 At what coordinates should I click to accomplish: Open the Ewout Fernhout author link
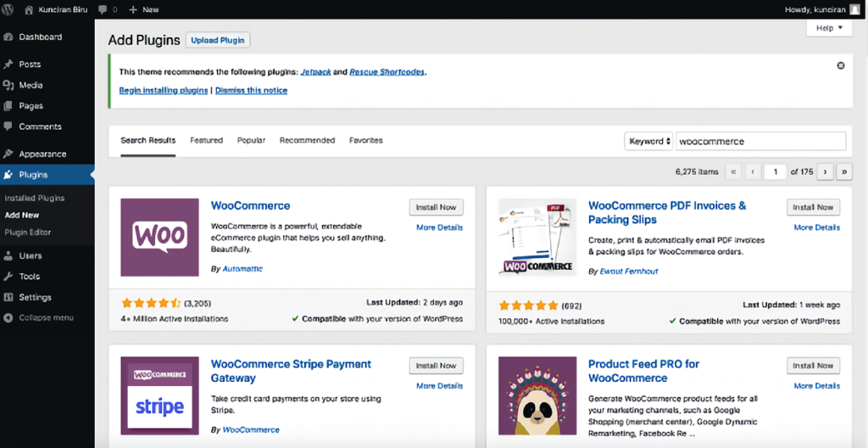629,272
